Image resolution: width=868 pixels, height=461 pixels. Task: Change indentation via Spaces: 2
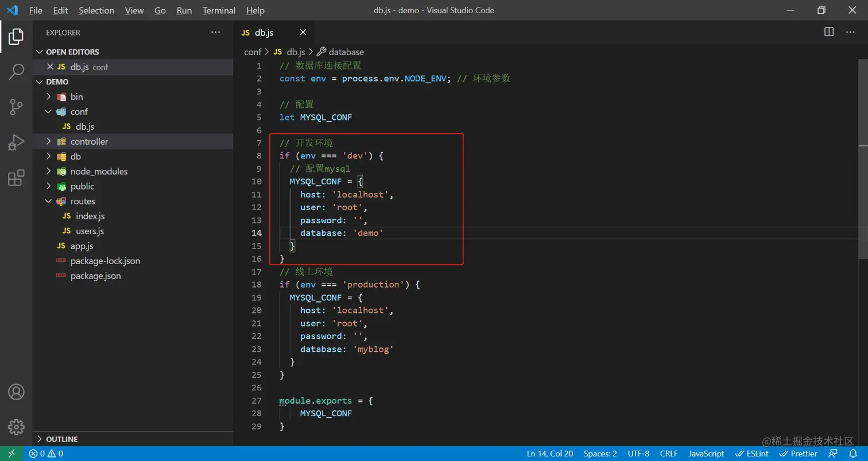600,454
